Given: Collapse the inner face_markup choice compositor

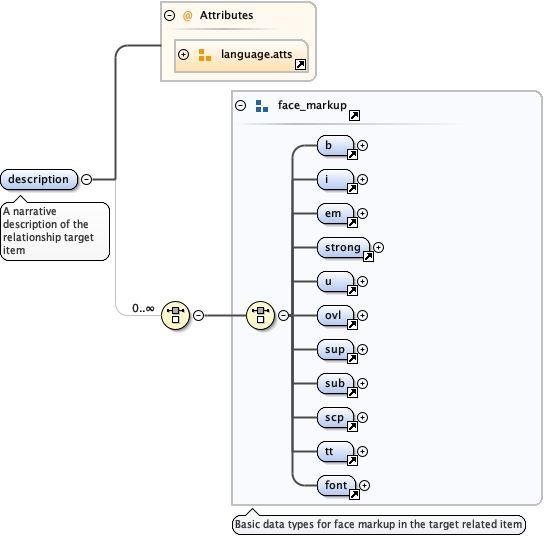Looking at the screenshot, I should (283, 315).
